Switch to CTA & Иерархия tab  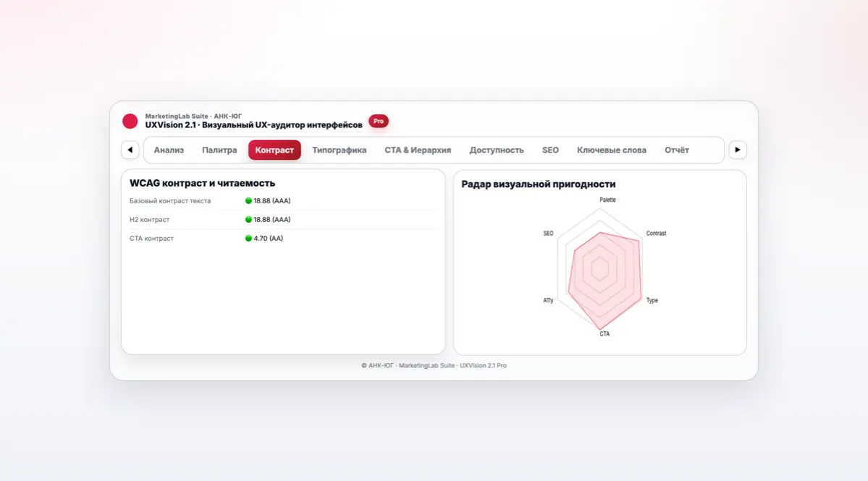point(418,150)
